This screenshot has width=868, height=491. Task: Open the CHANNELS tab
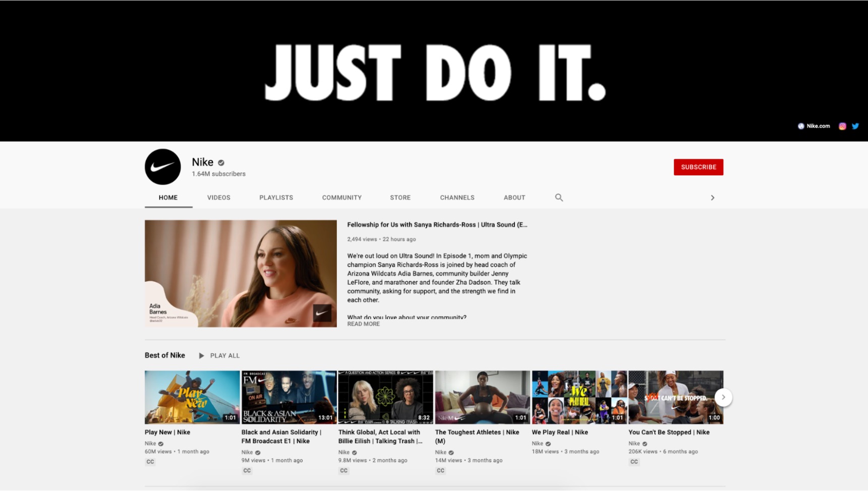point(457,198)
